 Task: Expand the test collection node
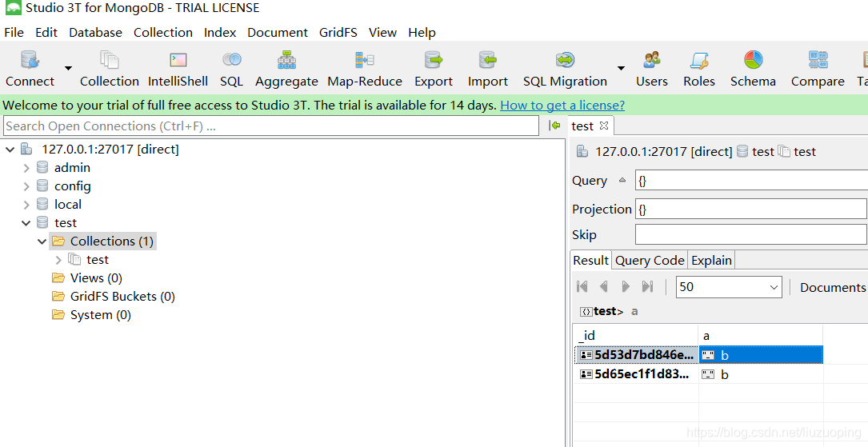tap(58, 259)
